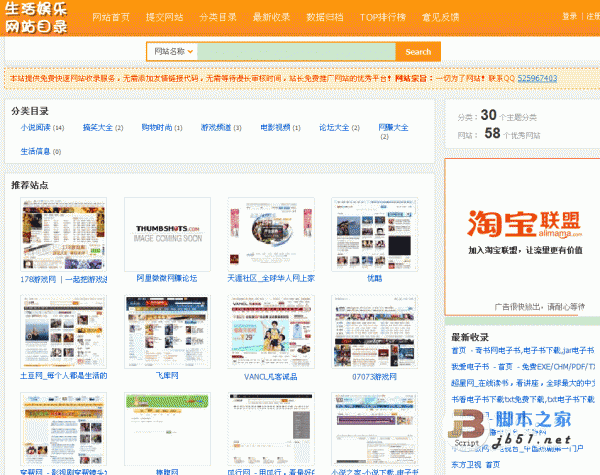Open the TOP排行榜 navigation item
The width and height of the screenshot is (600, 475).
tap(383, 17)
